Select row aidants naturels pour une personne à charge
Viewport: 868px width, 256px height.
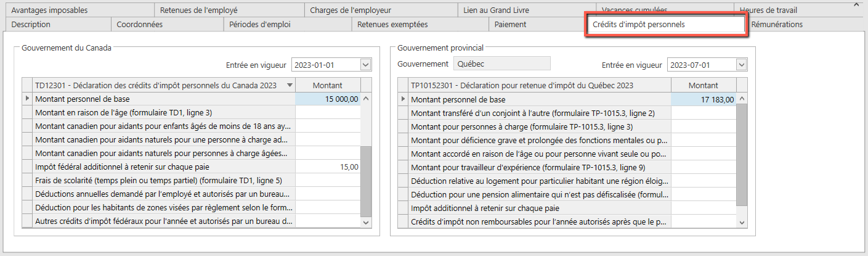(164, 139)
